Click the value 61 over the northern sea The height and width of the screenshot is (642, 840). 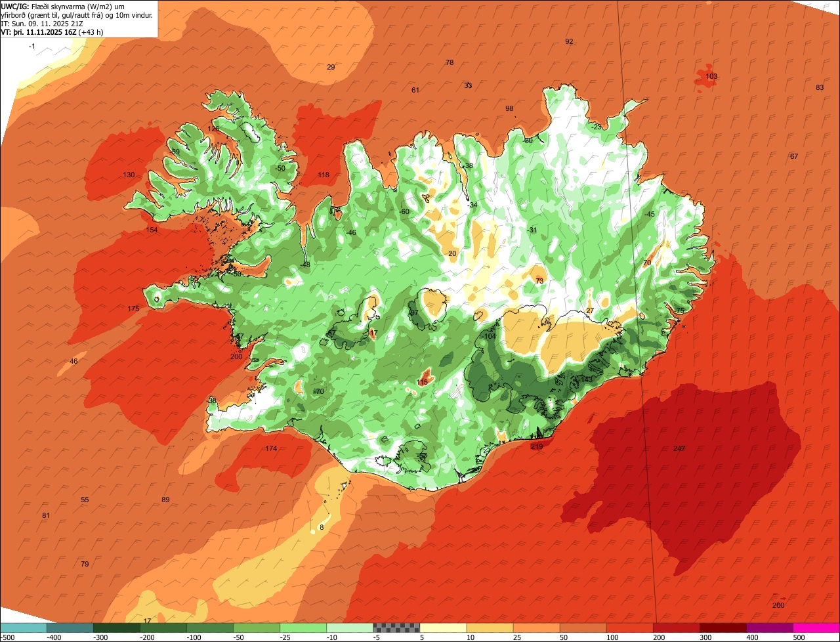[415, 90]
